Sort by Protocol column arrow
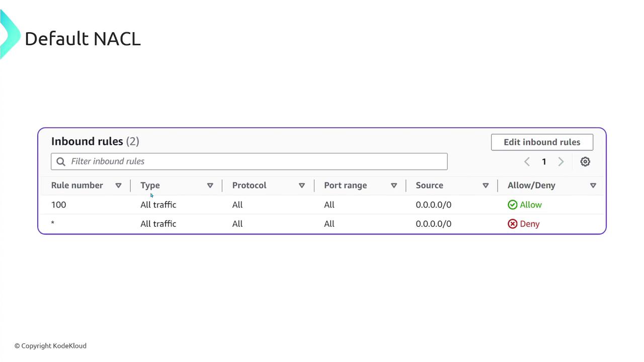Viewport: 644px width, 362px height. pos(302,186)
